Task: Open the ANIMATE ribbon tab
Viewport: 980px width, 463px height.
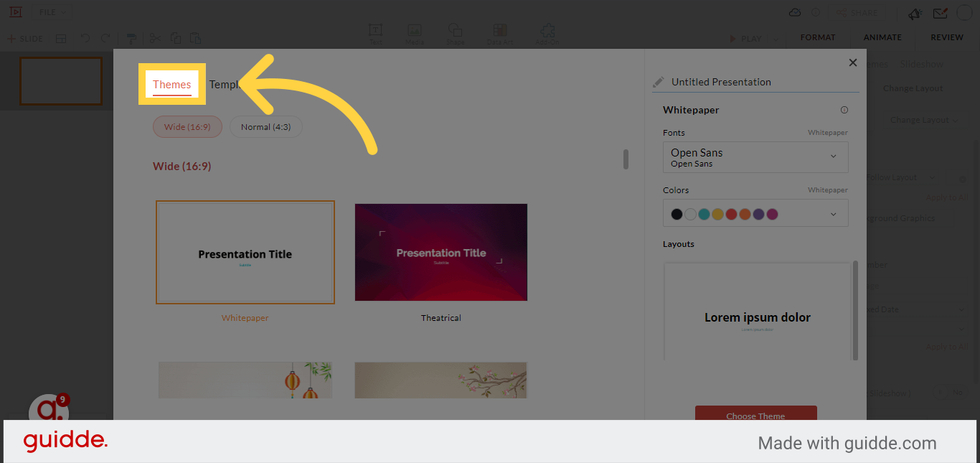Action: point(882,37)
